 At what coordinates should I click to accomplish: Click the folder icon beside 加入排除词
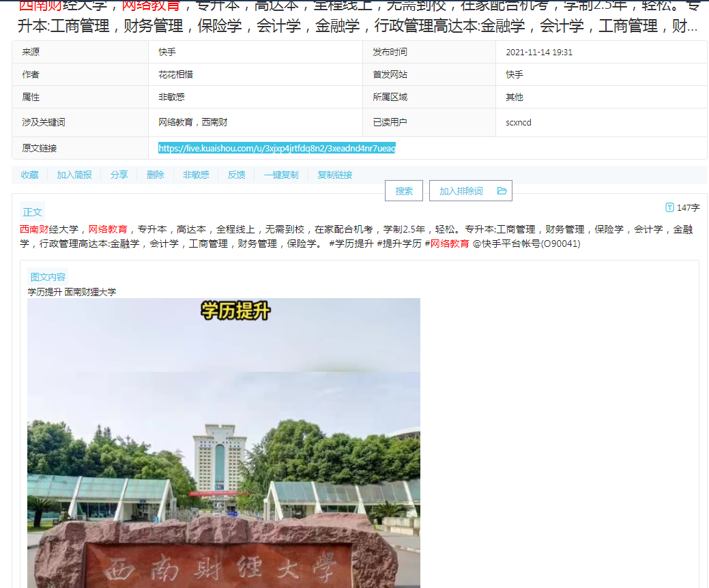502,191
